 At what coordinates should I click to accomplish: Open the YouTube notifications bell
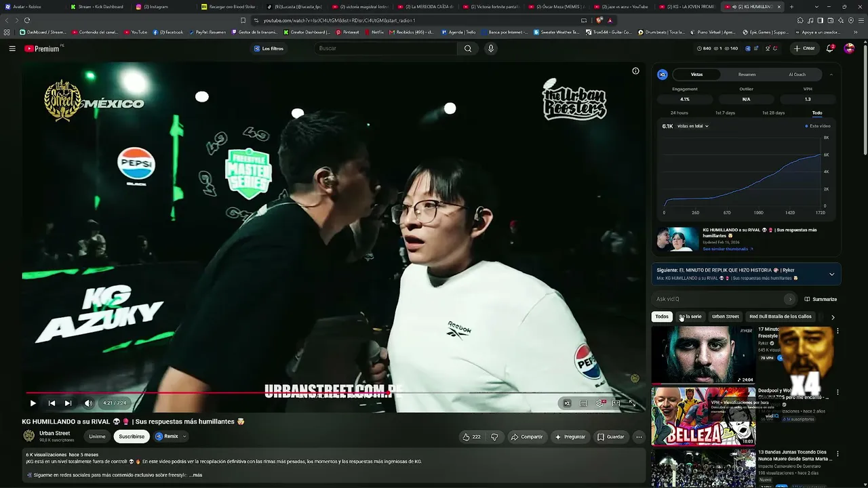tap(830, 49)
